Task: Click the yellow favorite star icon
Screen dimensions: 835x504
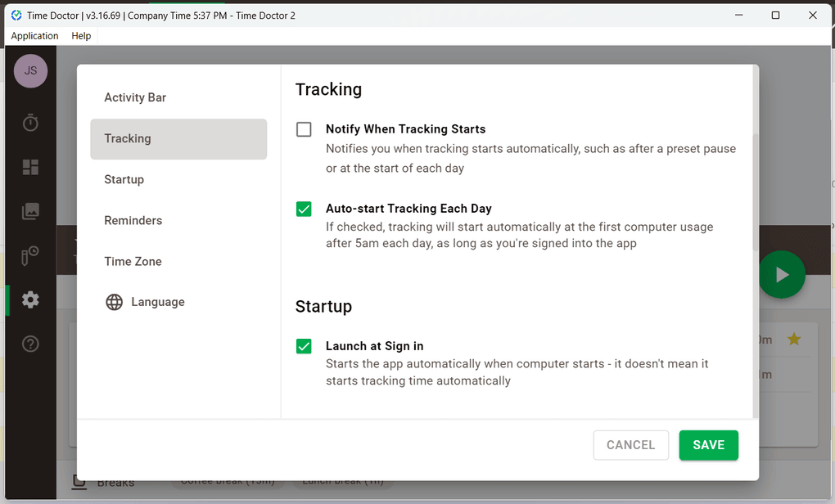Action: click(x=793, y=340)
